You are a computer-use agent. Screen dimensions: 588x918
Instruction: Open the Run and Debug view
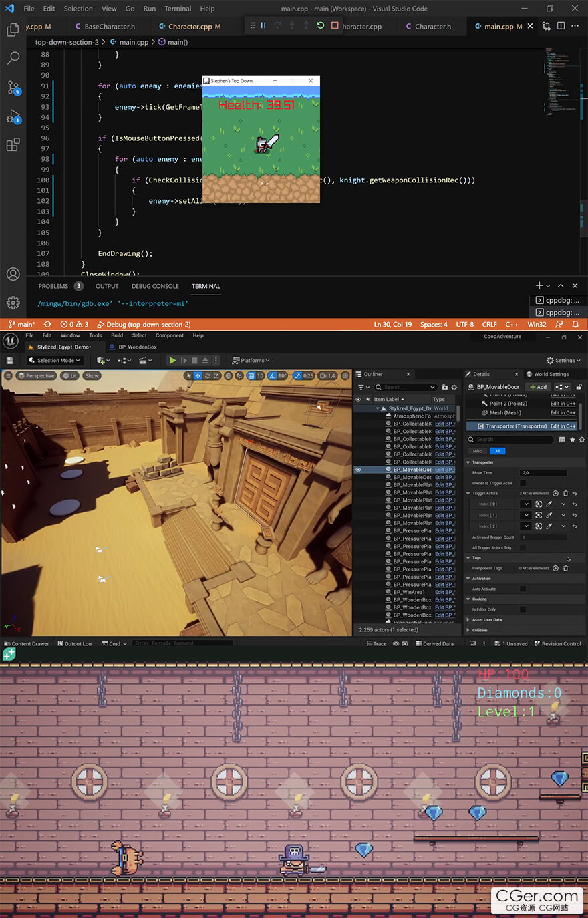13,117
